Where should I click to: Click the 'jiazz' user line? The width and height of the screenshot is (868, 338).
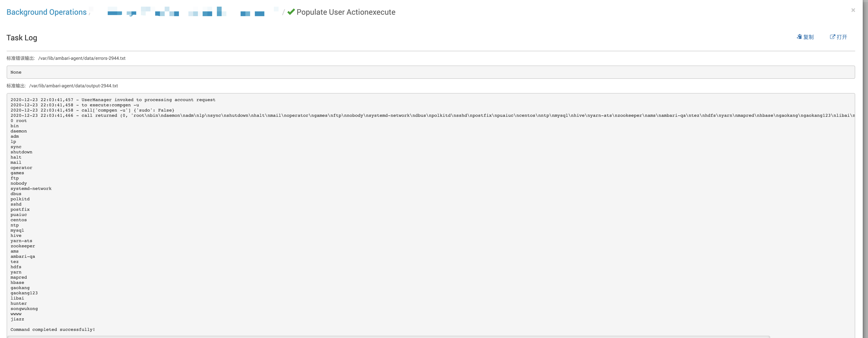[x=17, y=319]
